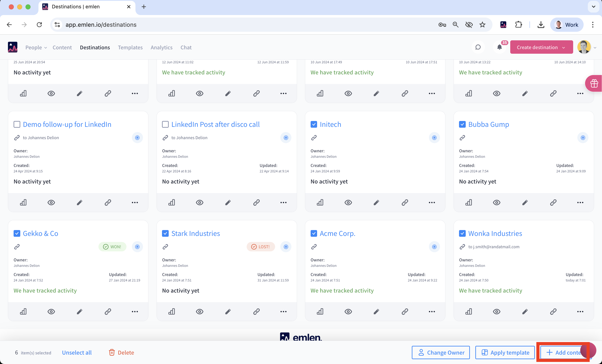Open notifications bell with 35 badge
Image resolution: width=602 pixels, height=364 pixels.
coord(500,47)
